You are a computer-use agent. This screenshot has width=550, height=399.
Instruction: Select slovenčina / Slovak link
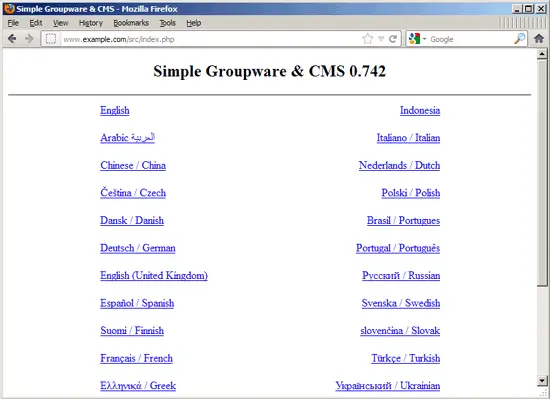point(400,330)
